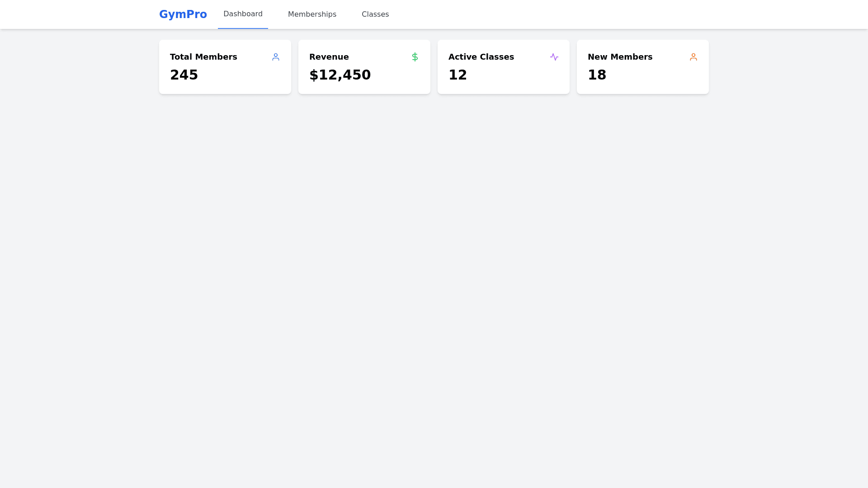868x488 pixels.
Task: Select the Active Classes heading
Action: (481, 57)
